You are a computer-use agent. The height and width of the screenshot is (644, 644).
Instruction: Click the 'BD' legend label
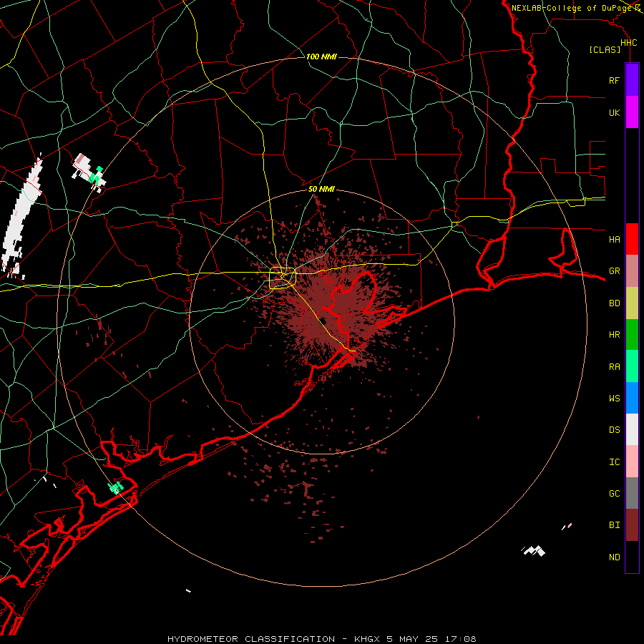pyautogui.click(x=614, y=303)
